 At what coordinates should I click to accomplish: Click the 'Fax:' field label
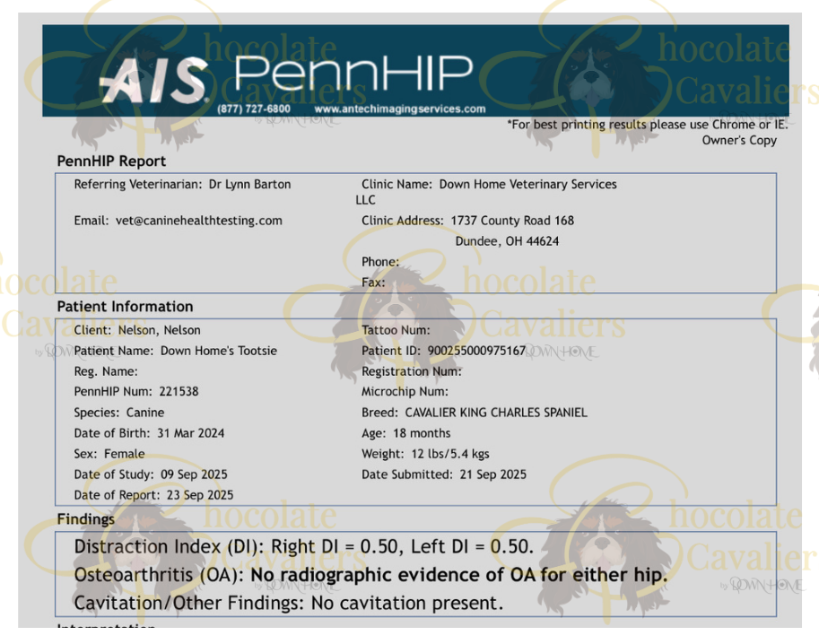(x=373, y=283)
